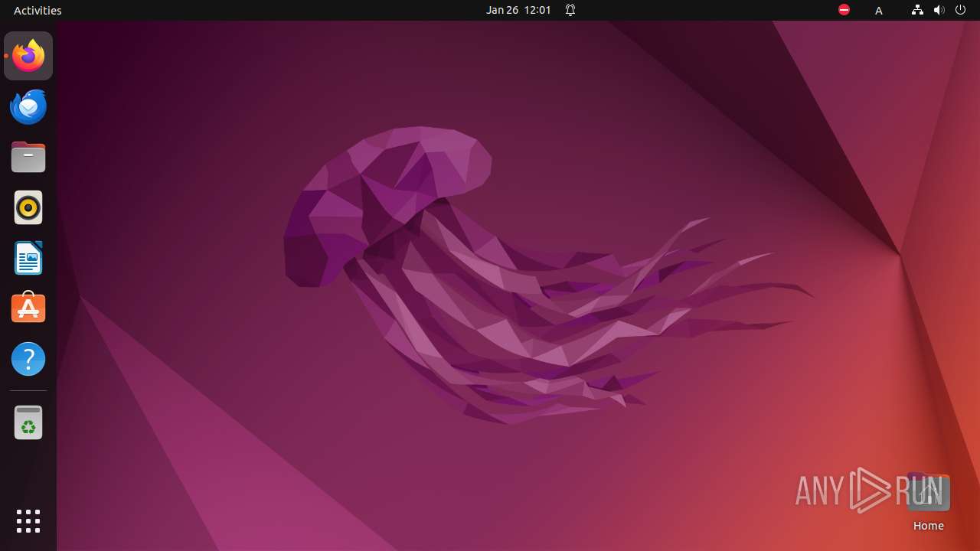Open the clock and calendar menu
The height and width of the screenshot is (551, 980).
coord(518,10)
